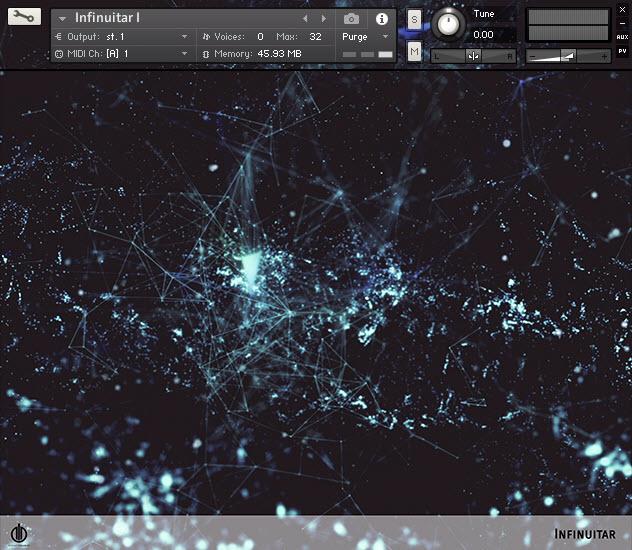The height and width of the screenshot is (550, 632).
Task: Click the Infinuitar I instrument name
Action: 107,18
